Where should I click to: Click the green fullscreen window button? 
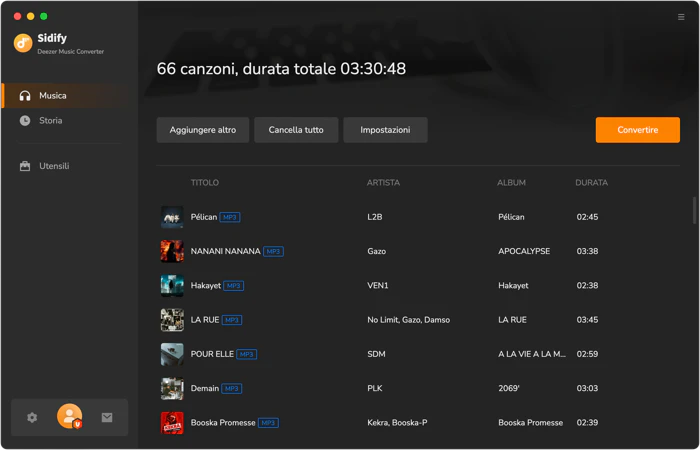[44, 17]
